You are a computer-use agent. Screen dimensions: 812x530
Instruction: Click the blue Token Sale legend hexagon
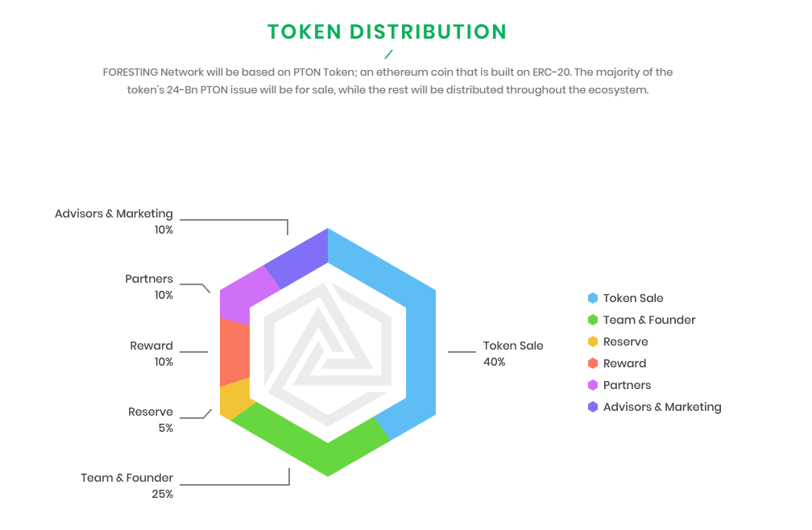coord(593,298)
